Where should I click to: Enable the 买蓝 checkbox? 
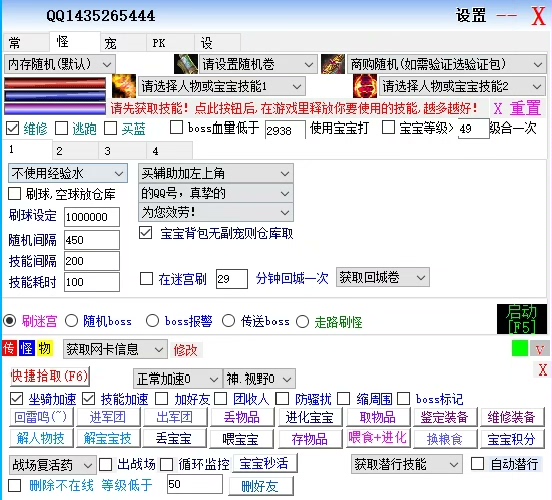pyautogui.click(x=110, y=128)
